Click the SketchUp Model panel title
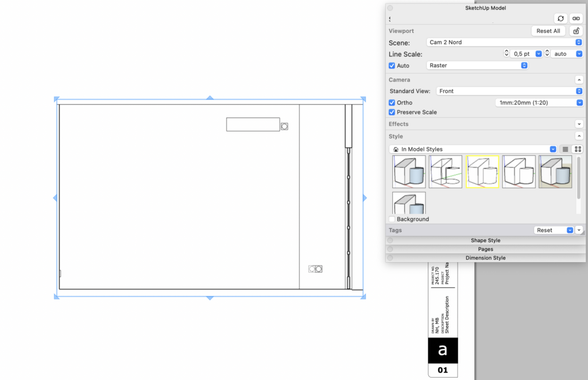Image resolution: width=588 pixels, height=380 pixels. (485, 8)
